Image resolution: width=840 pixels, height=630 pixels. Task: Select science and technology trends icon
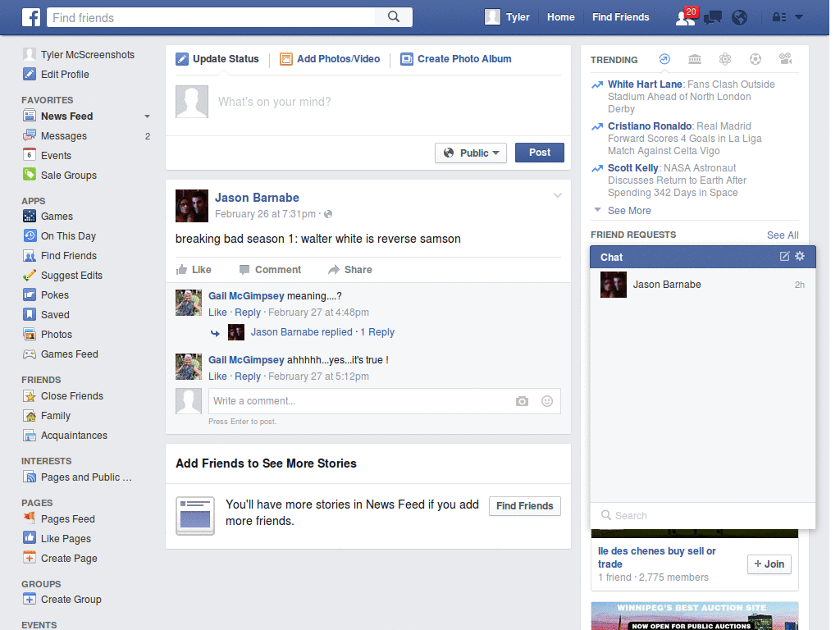[x=725, y=59]
